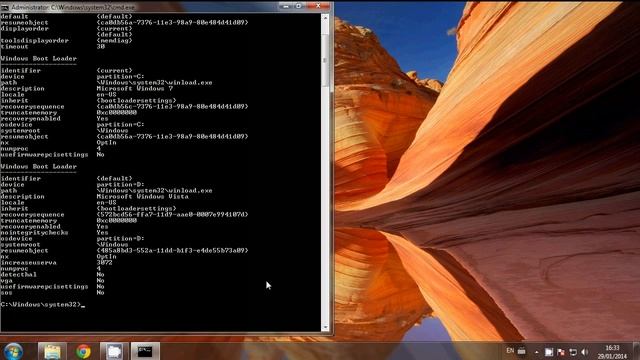
Task: Click the 'detecthal' label
Action: tap(19, 274)
